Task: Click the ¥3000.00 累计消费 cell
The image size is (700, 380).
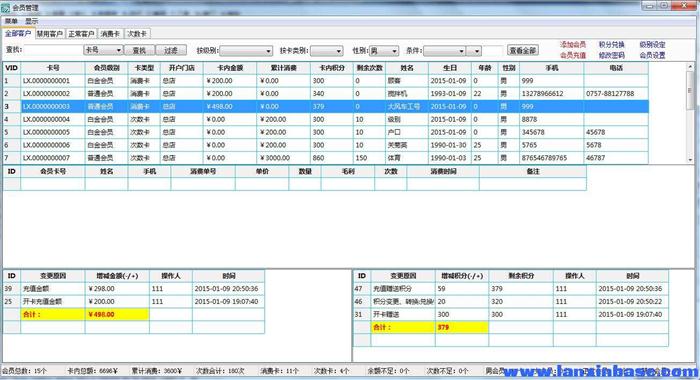Action: click(283, 158)
